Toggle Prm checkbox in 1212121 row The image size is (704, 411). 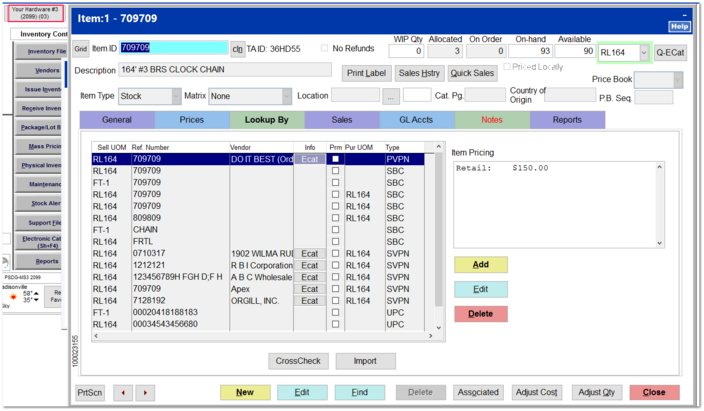coord(335,265)
